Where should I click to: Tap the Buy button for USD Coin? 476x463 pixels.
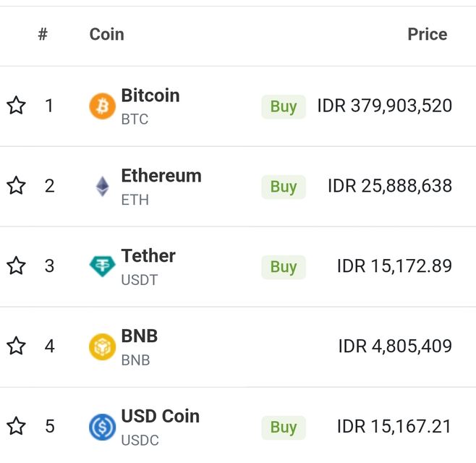tap(284, 428)
